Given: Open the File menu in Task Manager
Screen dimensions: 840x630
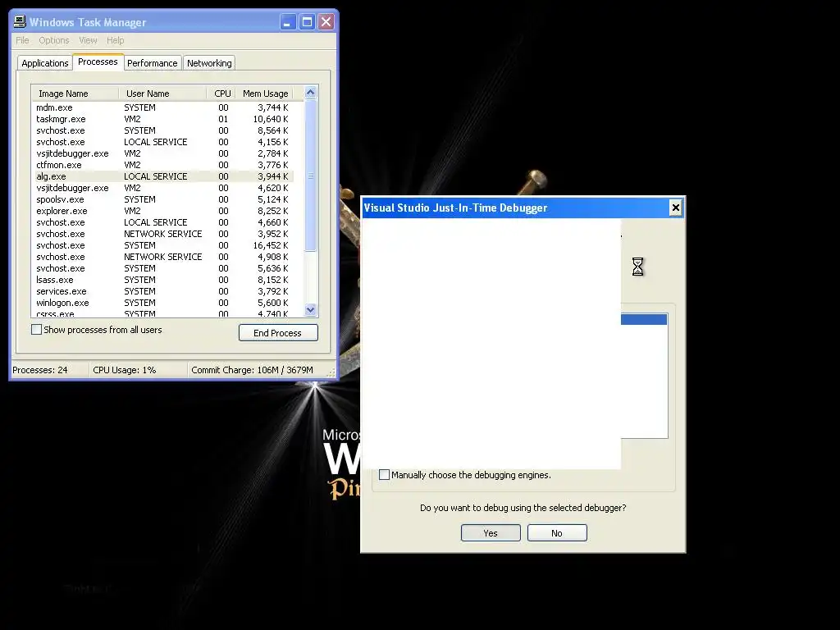Looking at the screenshot, I should pyautogui.click(x=22, y=40).
